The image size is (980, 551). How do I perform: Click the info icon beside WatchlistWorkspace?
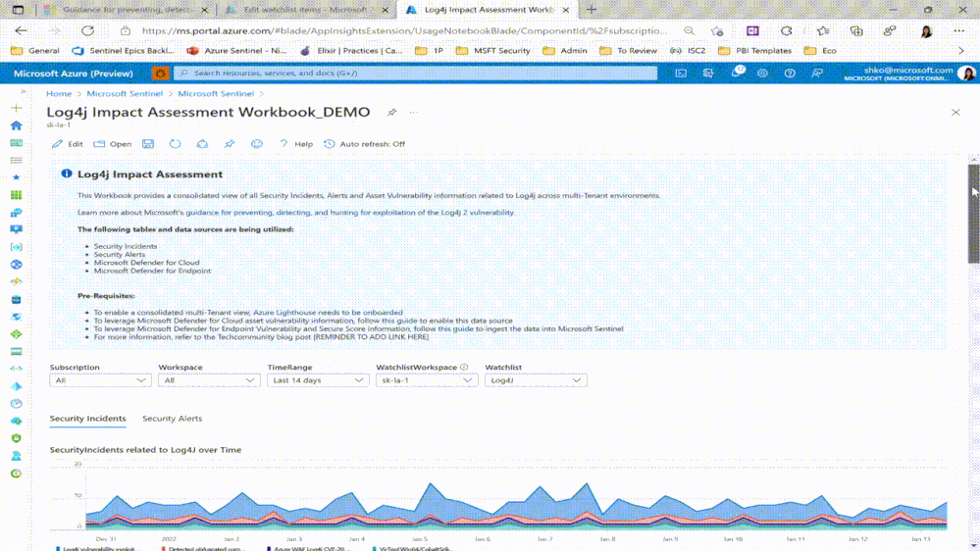(464, 368)
